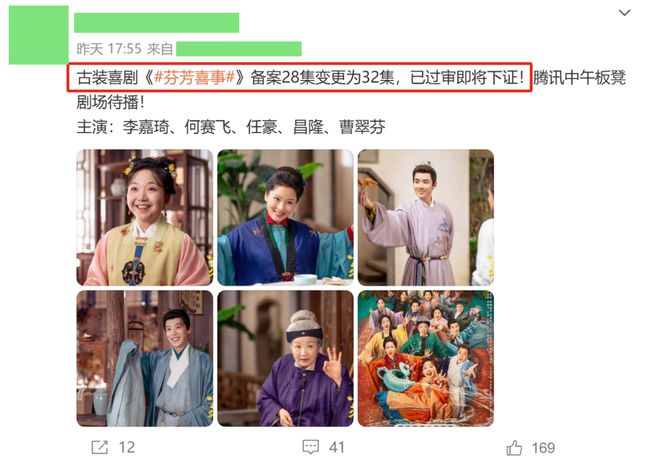The image size is (660, 459).
Task: Click the redacted username above the post
Action: pyautogui.click(x=157, y=23)
